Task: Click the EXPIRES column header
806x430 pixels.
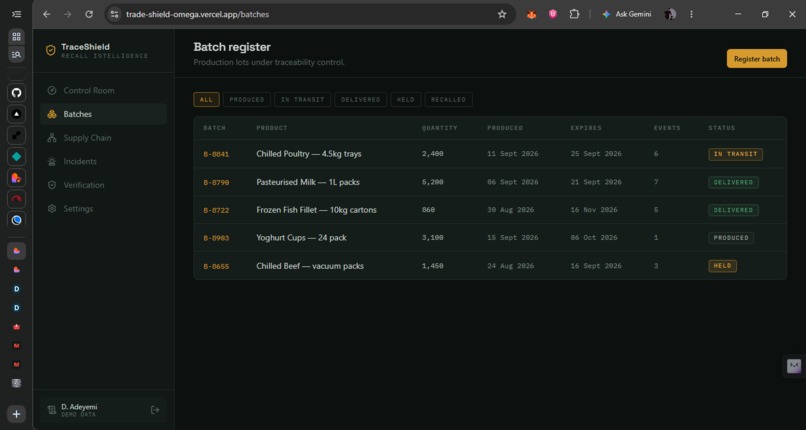Action: [586, 128]
